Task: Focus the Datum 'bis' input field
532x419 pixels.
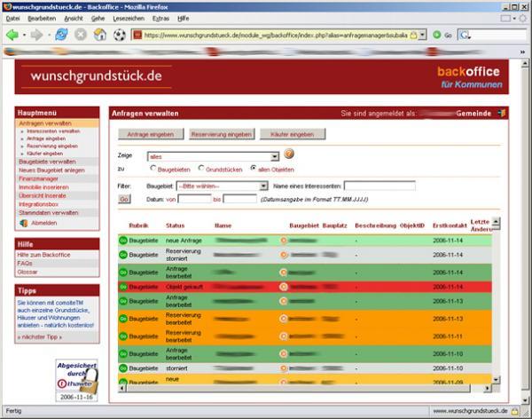Action: tap(240, 199)
